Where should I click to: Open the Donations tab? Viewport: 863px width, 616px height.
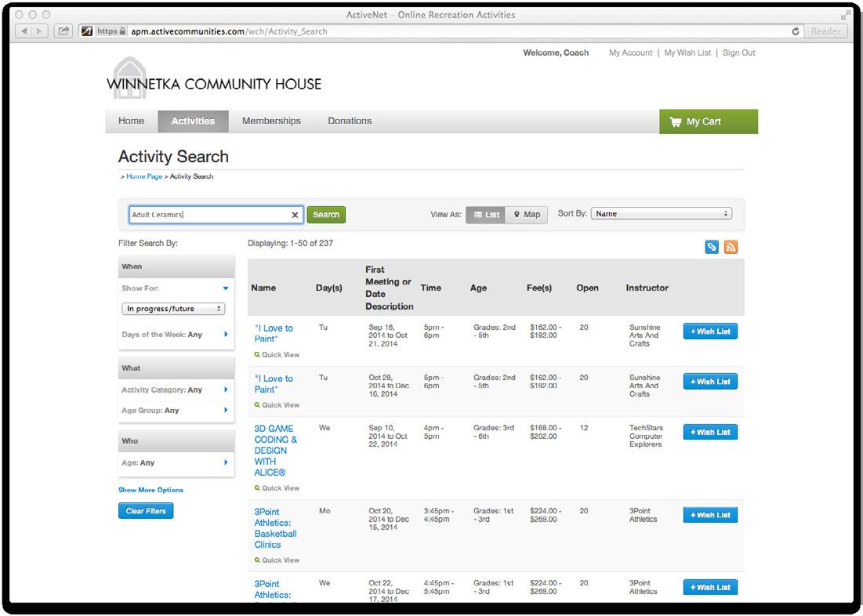(350, 121)
